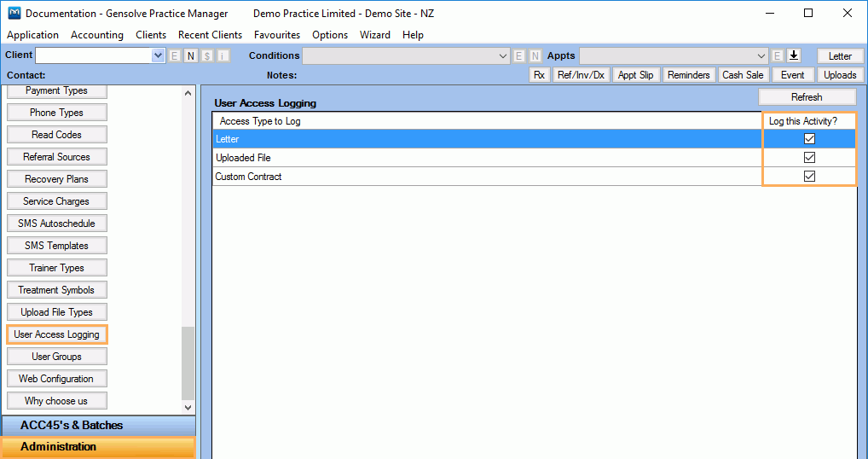Screen dimensions: 868x459
Task: Click the client dollar sign icon
Action: 207,55
